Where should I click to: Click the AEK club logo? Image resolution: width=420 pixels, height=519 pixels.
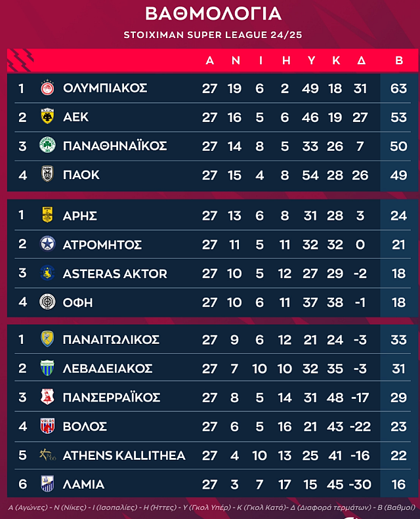coord(47,116)
